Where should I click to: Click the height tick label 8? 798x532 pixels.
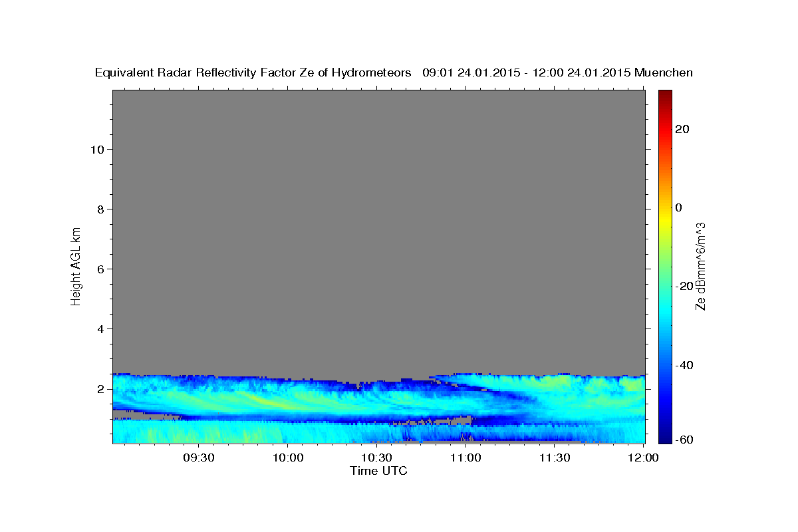point(100,209)
